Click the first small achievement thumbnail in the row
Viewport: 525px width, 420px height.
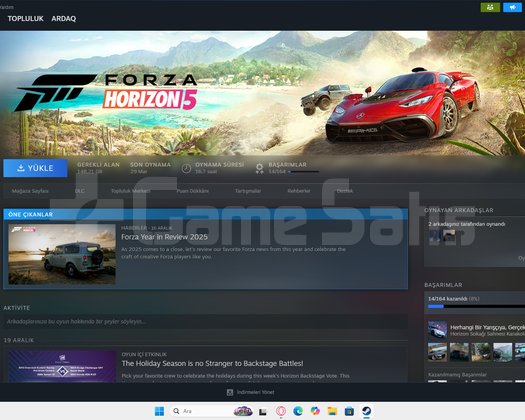[437, 352]
